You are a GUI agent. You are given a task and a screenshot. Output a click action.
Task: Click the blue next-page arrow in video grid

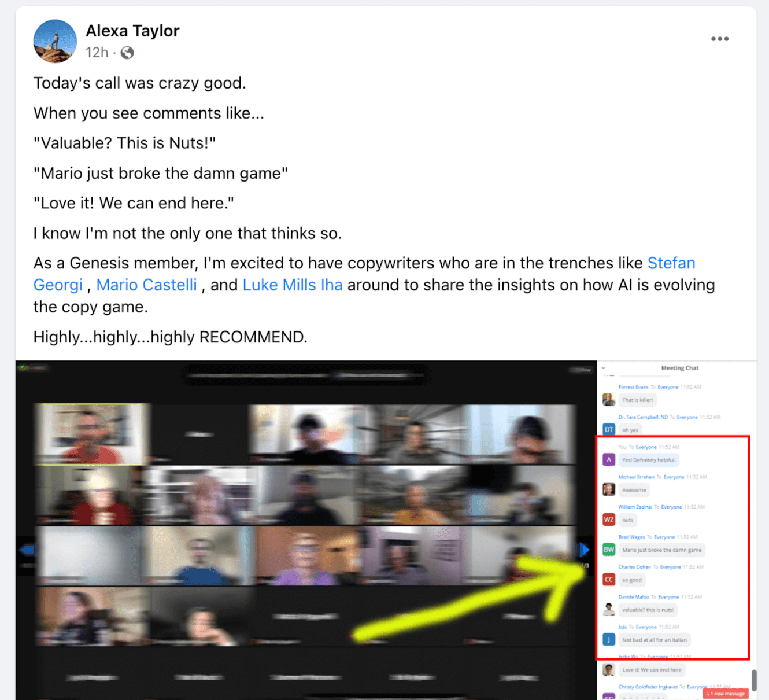click(x=584, y=550)
